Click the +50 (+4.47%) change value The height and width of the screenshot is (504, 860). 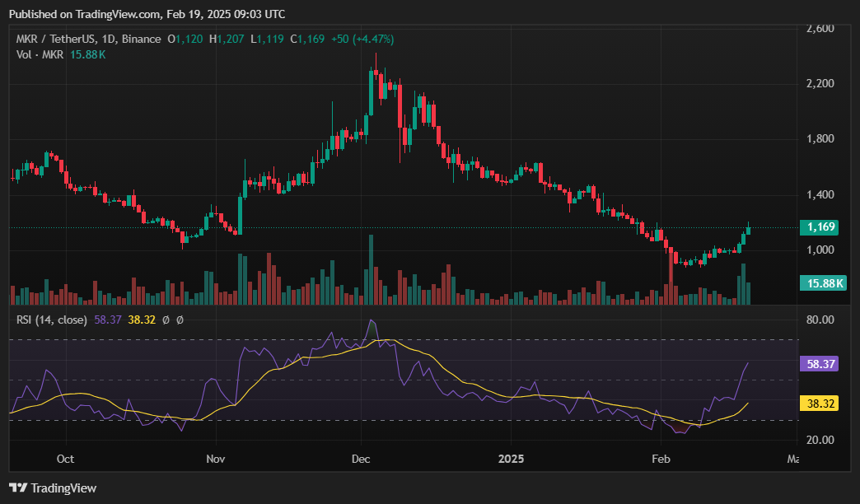(362, 39)
